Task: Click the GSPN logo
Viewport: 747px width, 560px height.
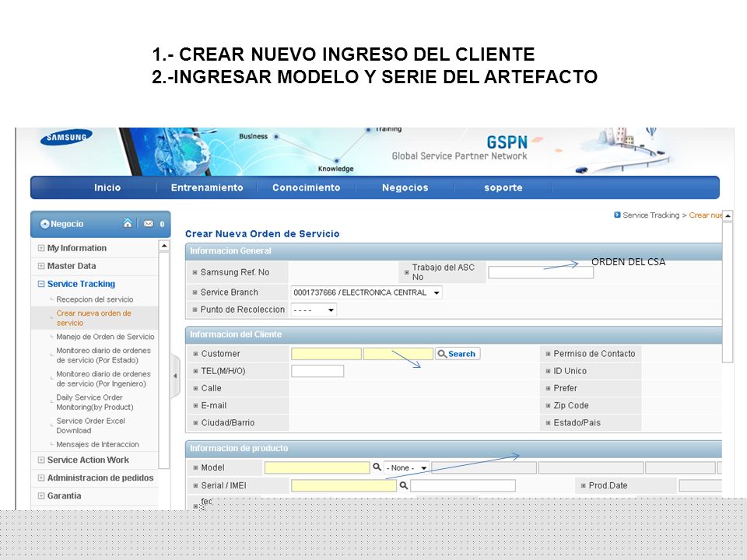Action: [507, 142]
